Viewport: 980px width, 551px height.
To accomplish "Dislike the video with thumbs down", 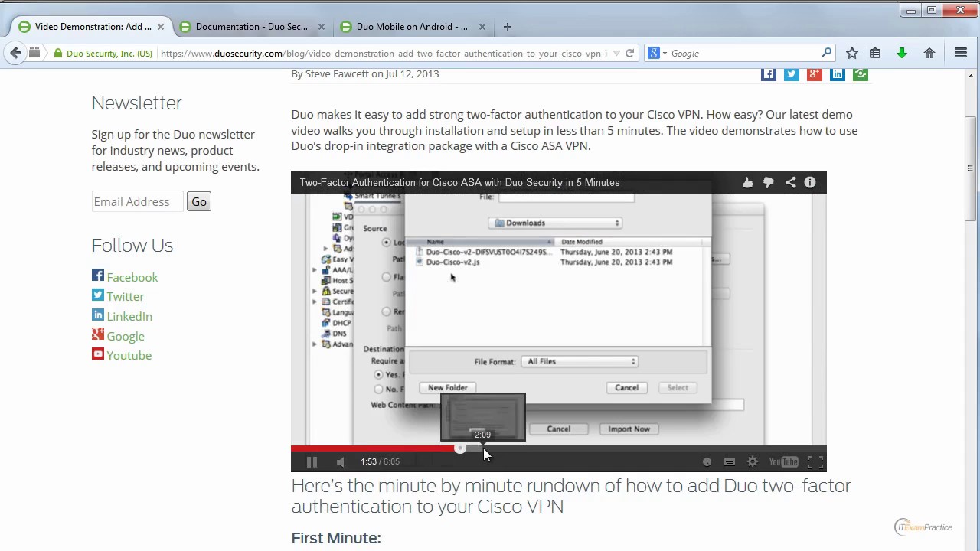I will [x=769, y=182].
